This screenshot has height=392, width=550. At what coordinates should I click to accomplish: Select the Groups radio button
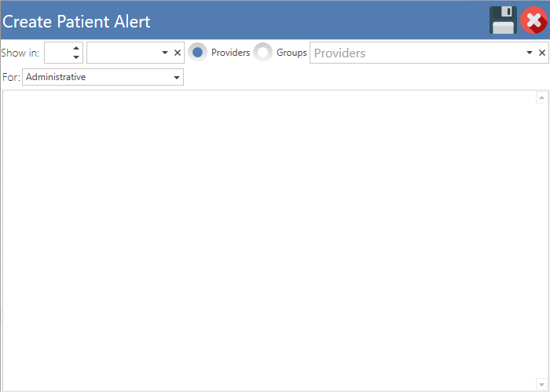pyautogui.click(x=262, y=53)
